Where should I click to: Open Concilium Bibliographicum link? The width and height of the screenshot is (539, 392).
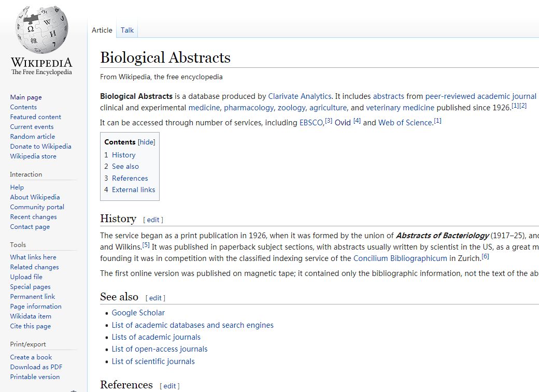[400, 258]
